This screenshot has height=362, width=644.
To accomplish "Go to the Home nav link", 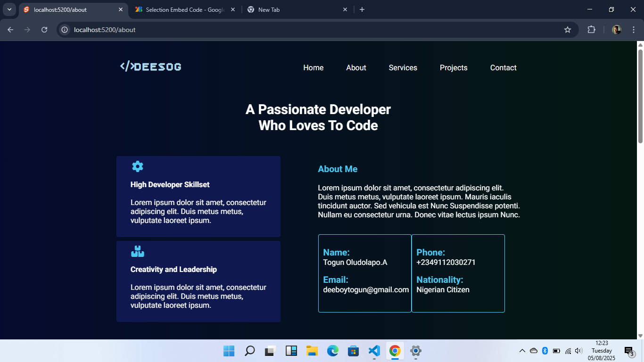I will coord(313,68).
